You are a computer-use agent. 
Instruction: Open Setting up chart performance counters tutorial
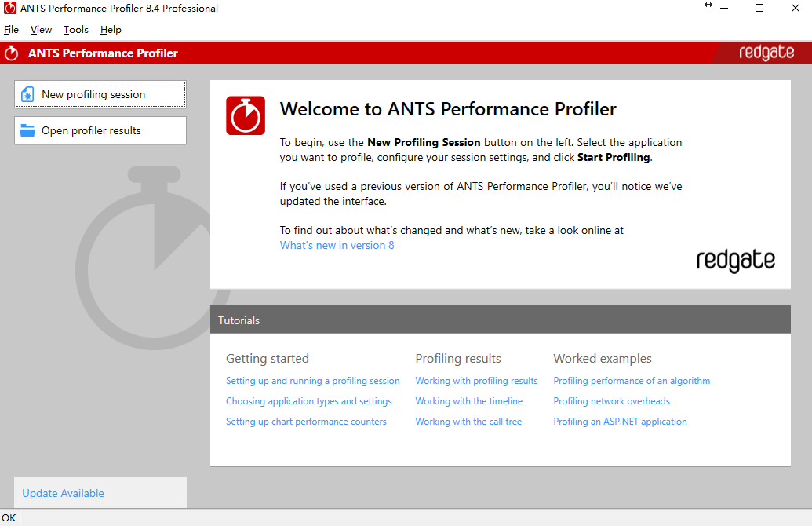pyautogui.click(x=306, y=422)
